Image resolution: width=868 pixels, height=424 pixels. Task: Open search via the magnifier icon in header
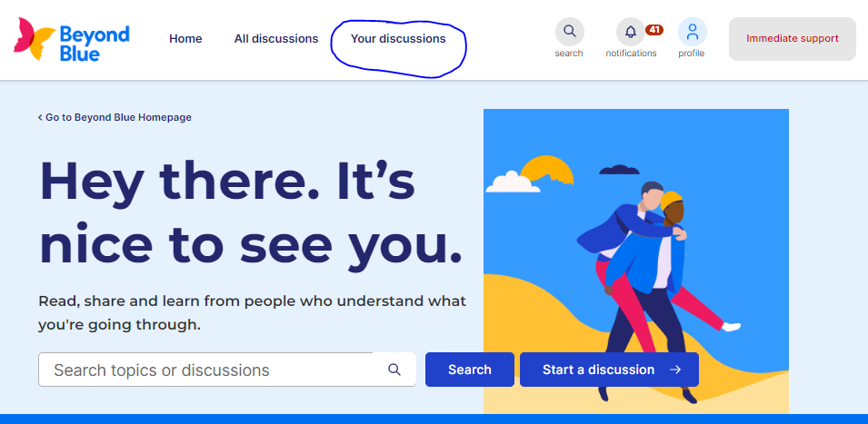point(570,31)
